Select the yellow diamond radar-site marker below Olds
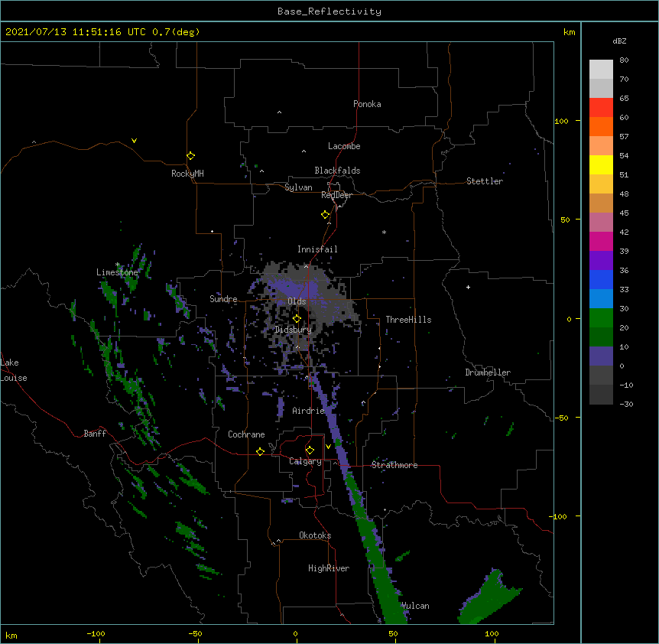 297,319
